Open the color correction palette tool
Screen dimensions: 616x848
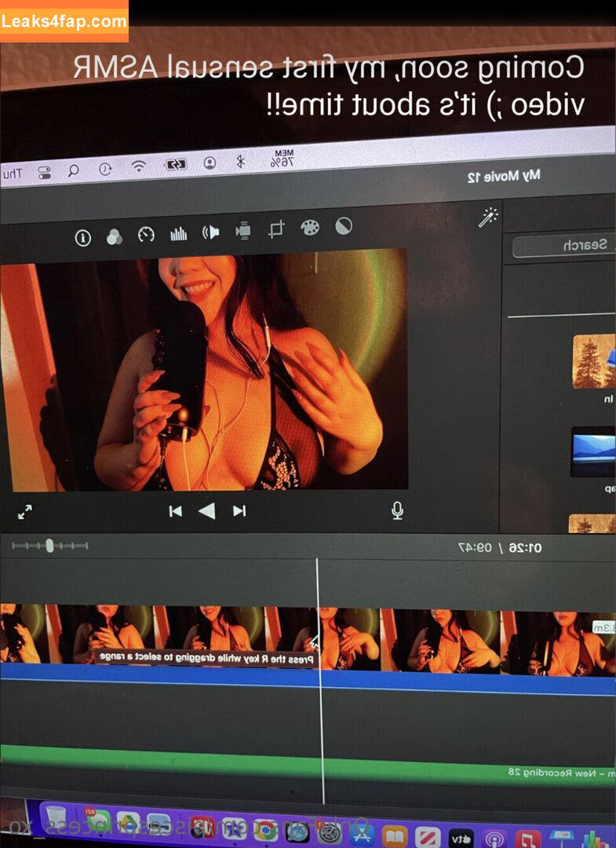tap(310, 228)
